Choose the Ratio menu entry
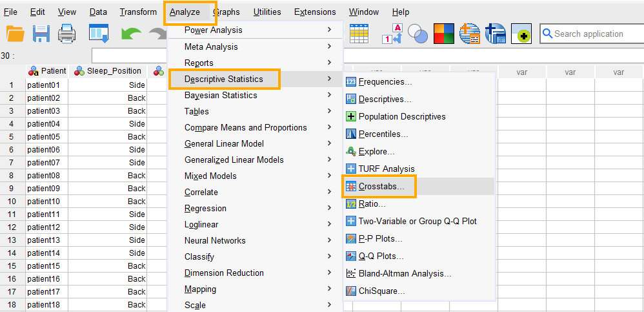644x312 pixels. pyautogui.click(x=419, y=204)
